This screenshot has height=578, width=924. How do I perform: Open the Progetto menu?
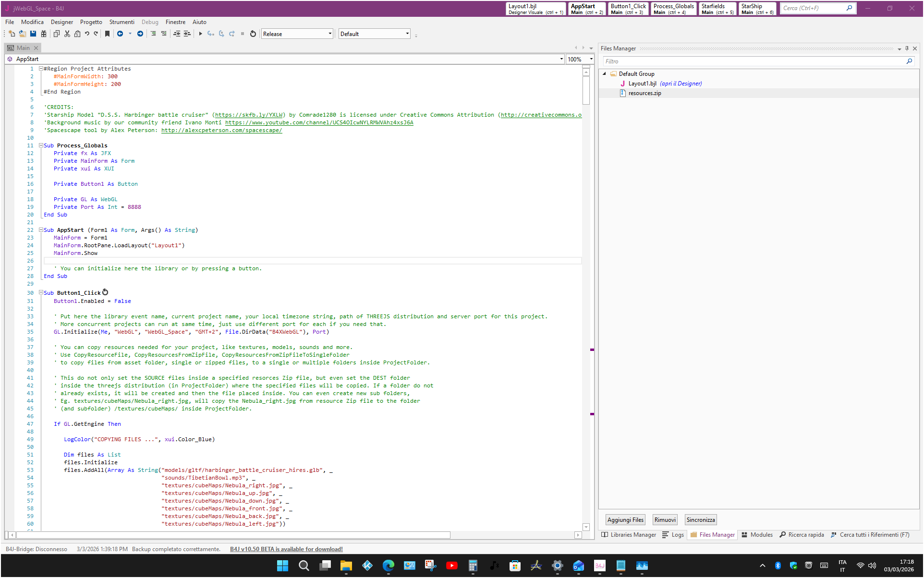click(x=91, y=22)
